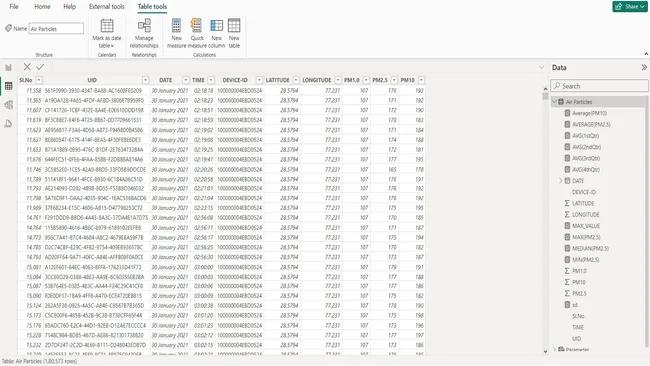The height and width of the screenshot is (366, 650).
Task: Create a New table
Action: (234, 33)
